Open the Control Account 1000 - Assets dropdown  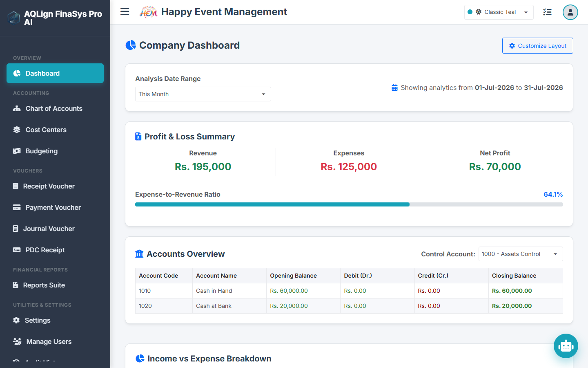coord(521,254)
